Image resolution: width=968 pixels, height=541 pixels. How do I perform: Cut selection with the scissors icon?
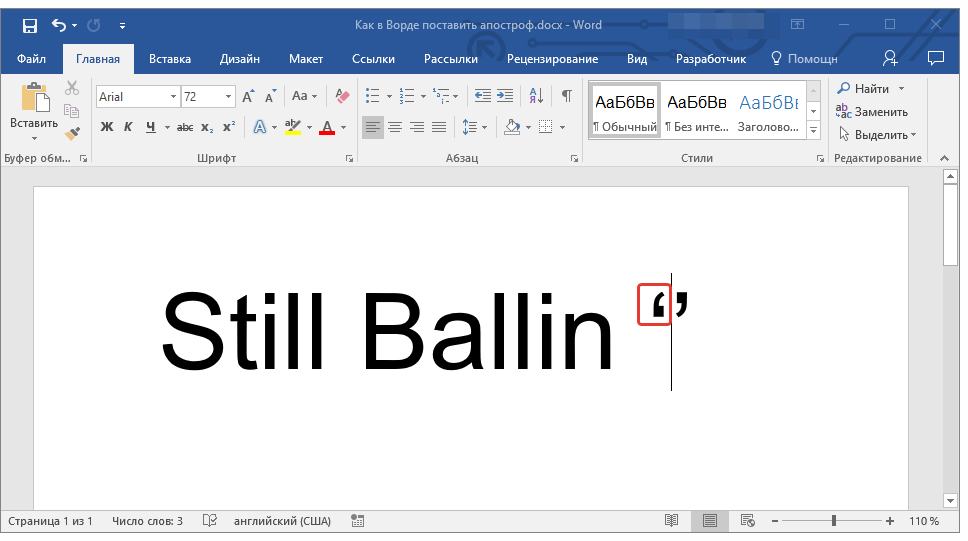click(72, 88)
